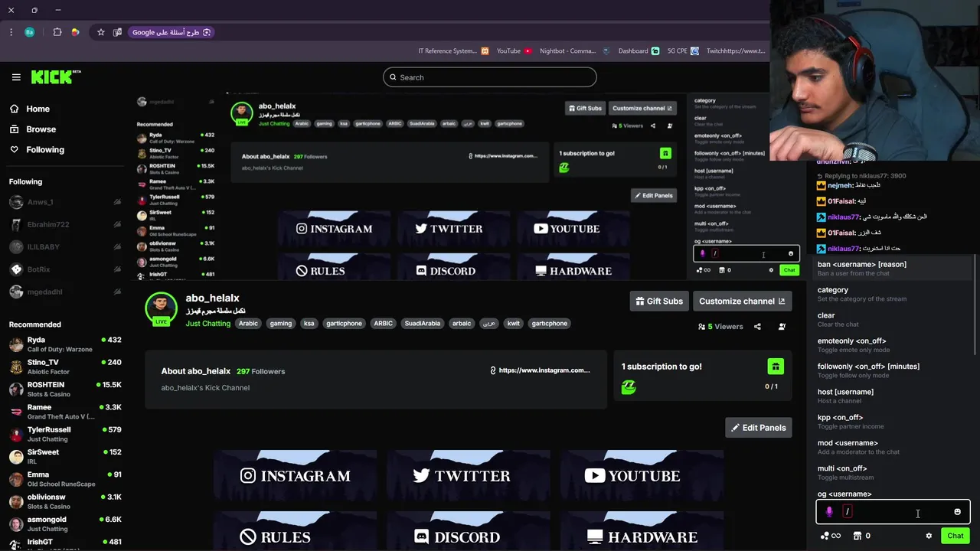Click the green Chat send button

(955, 536)
